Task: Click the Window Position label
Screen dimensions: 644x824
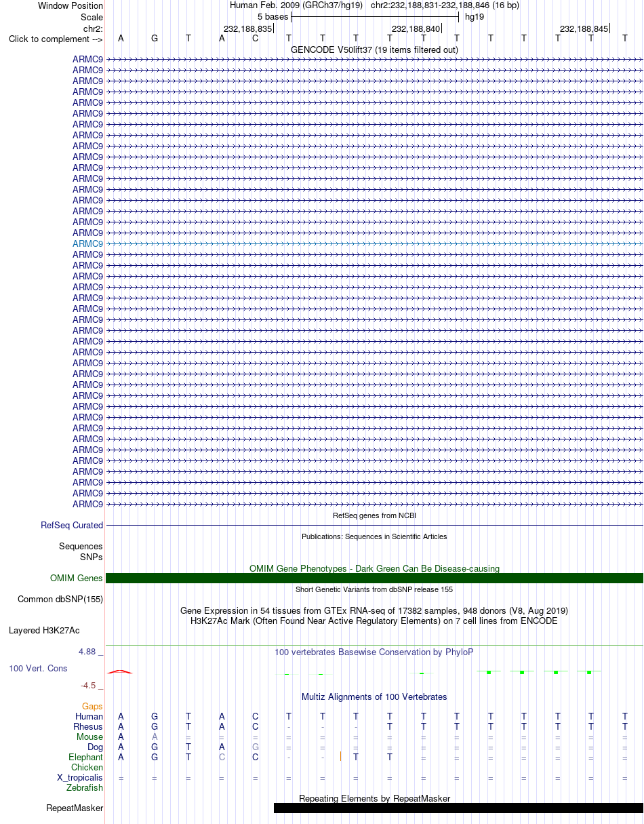Action: pyautogui.click(x=71, y=5)
